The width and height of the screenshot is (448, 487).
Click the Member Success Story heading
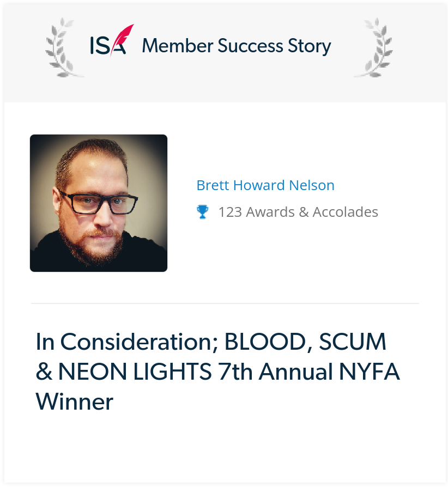(237, 46)
